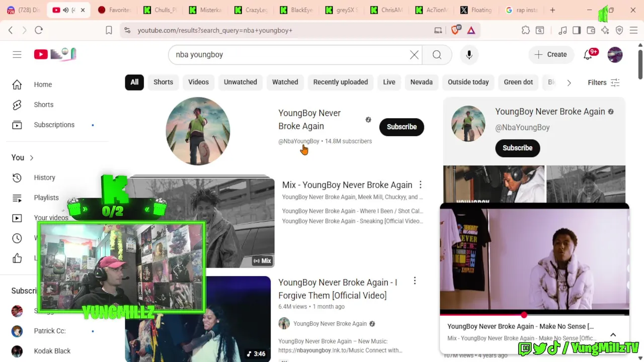Clear the search box with X

click(414, 55)
